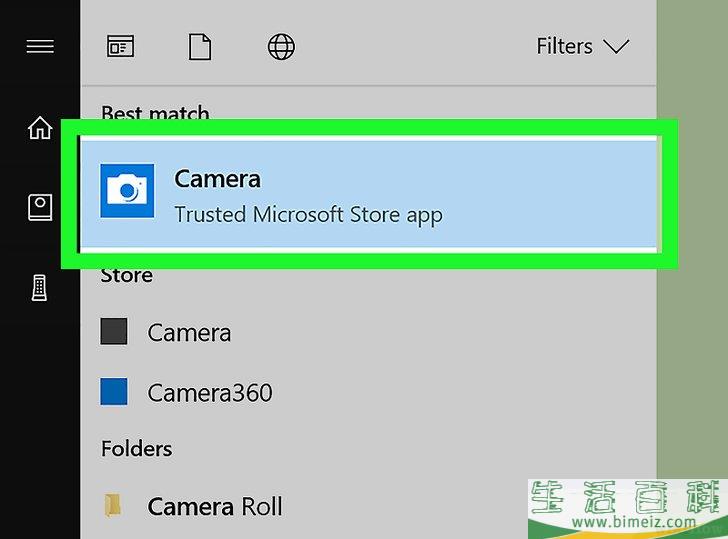
Task: Click the blue Camera app icon
Action: 127,191
